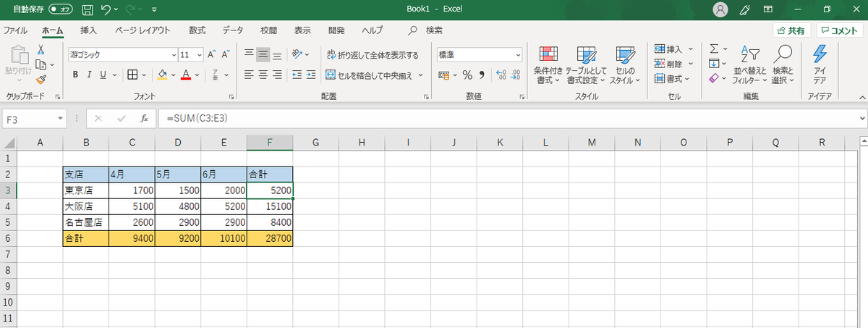This screenshot has width=868, height=328.
Task: Open Cell Styles (セルのスタイル)
Action: [624, 64]
